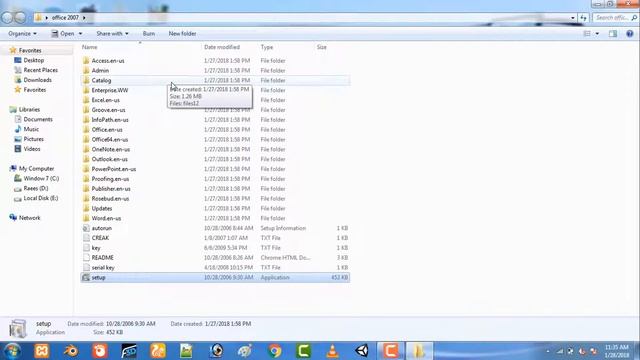Expand the breadcrumb arrow after office 2007
The width and height of the screenshot is (640, 360).
(x=84, y=18)
